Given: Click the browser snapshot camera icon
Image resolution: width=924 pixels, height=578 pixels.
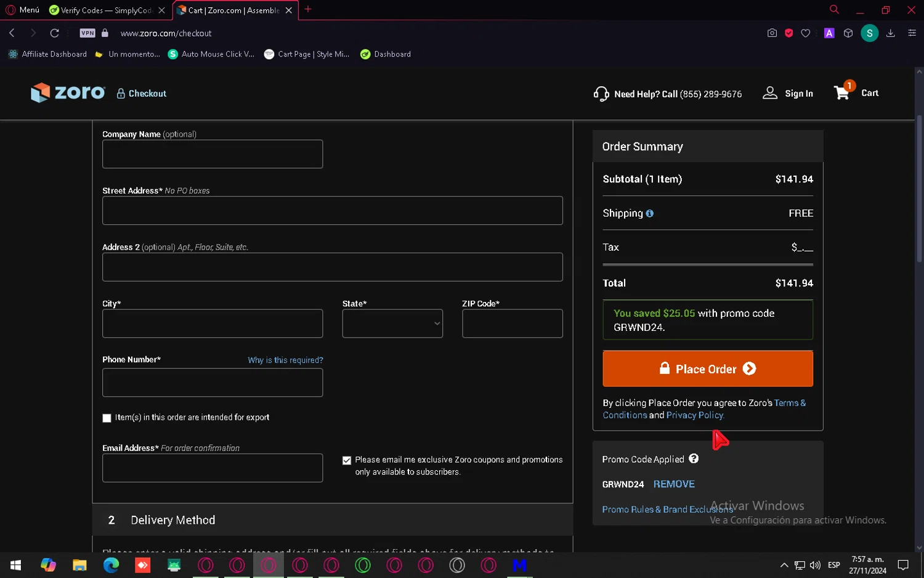Looking at the screenshot, I should coord(772,33).
